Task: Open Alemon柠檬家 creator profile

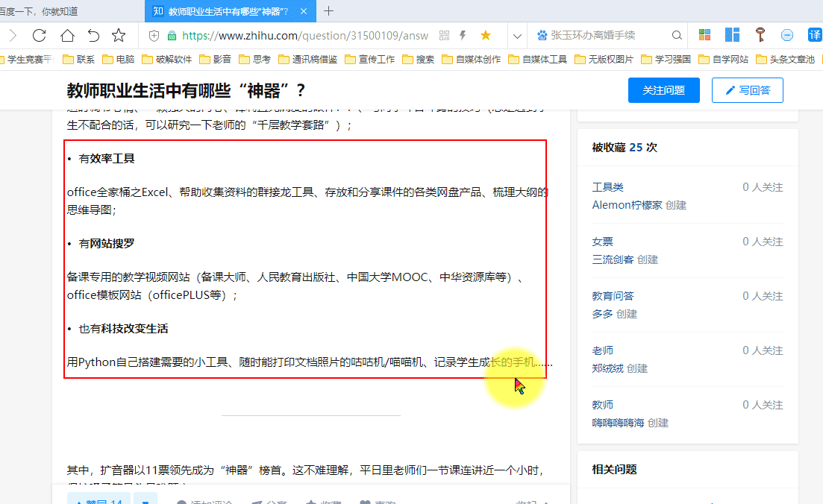Action: [628, 205]
